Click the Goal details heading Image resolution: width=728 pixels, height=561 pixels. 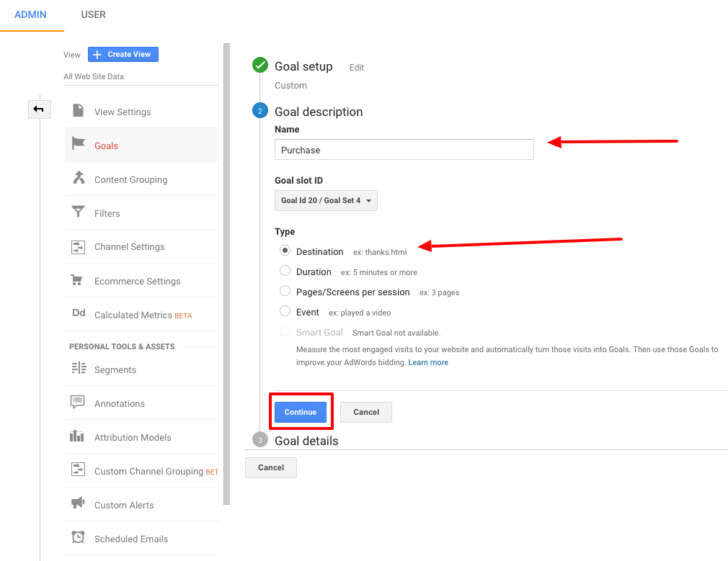click(x=306, y=441)
